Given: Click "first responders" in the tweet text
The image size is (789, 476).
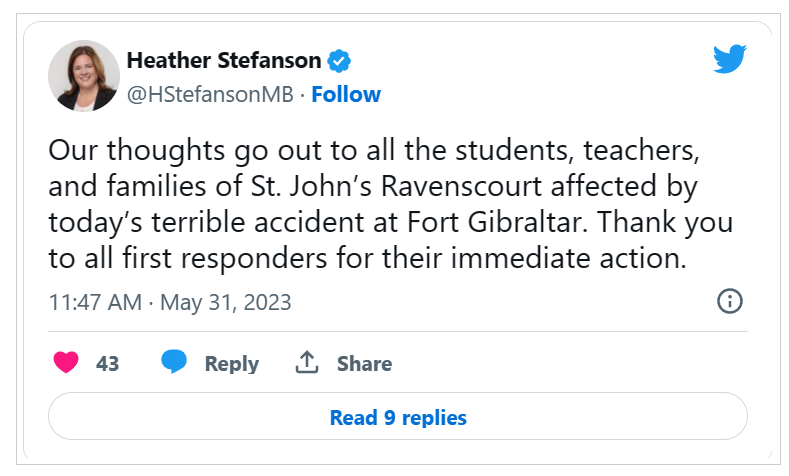Looking at the screenshot, I should tap(194, 257).
